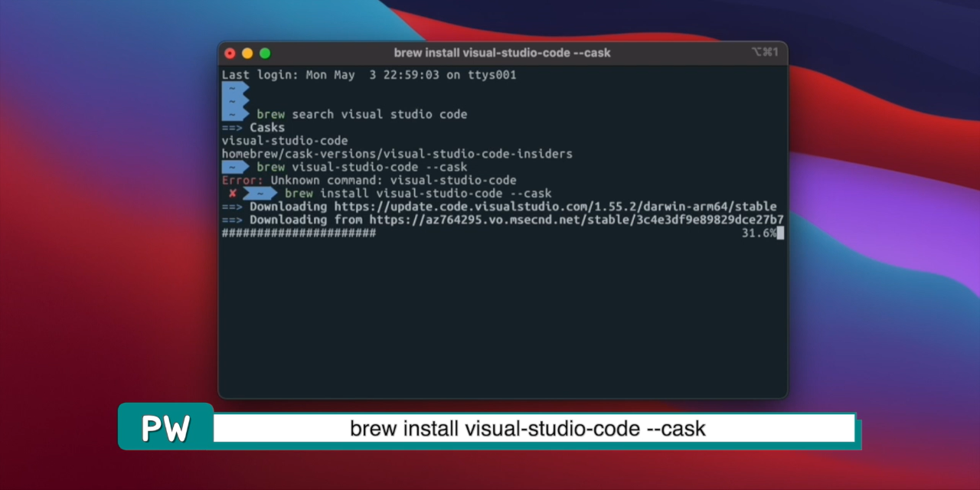Click the 'Last login: Mon May 3' line
The image size is (980, 490).
(x=369, y=75)
